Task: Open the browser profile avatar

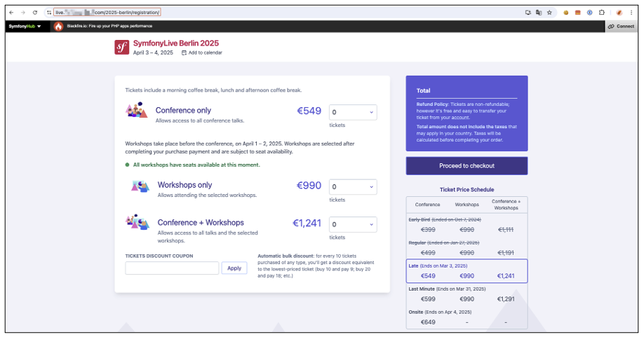Action: point(619,13)
